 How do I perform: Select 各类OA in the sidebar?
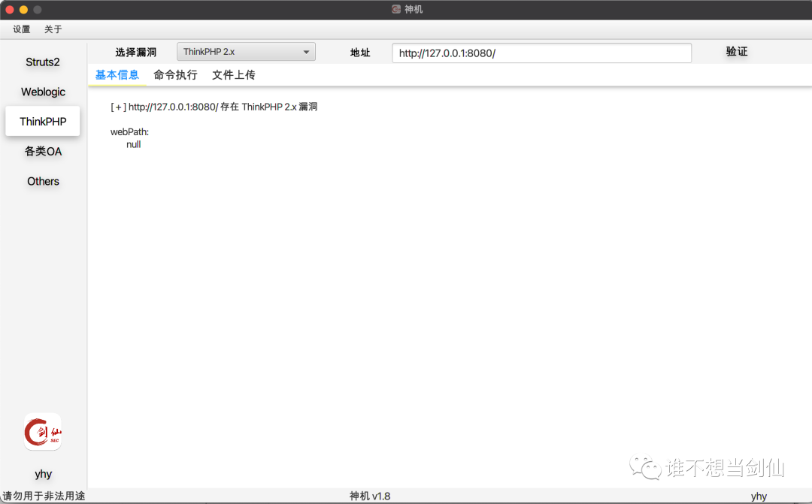(x=42, y=152)
